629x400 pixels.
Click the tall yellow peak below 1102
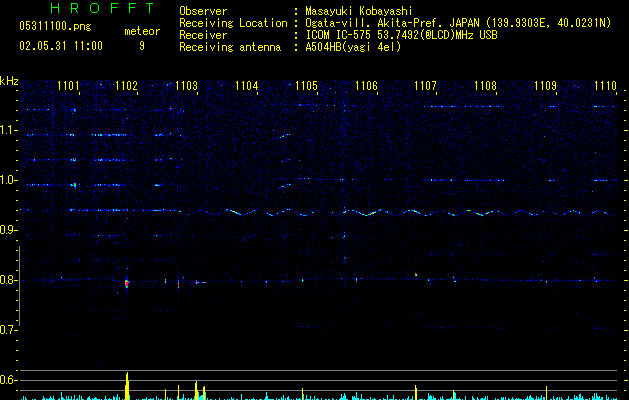[127, 386]
